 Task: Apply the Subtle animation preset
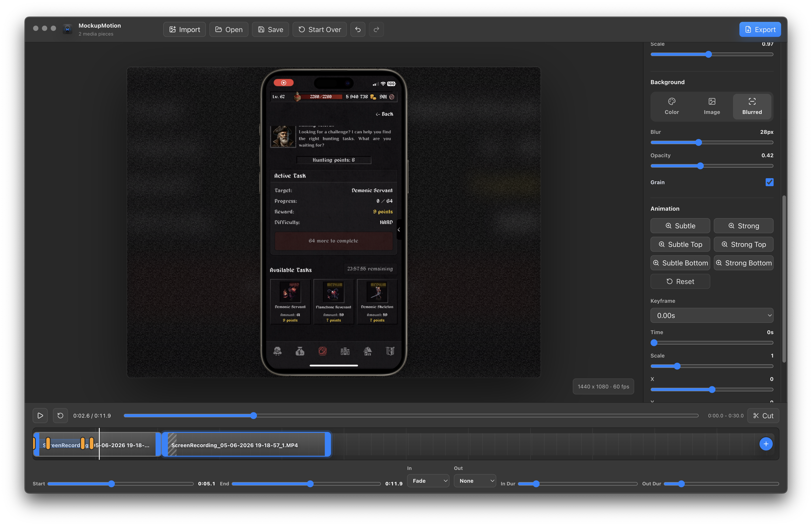coord(680,226)
